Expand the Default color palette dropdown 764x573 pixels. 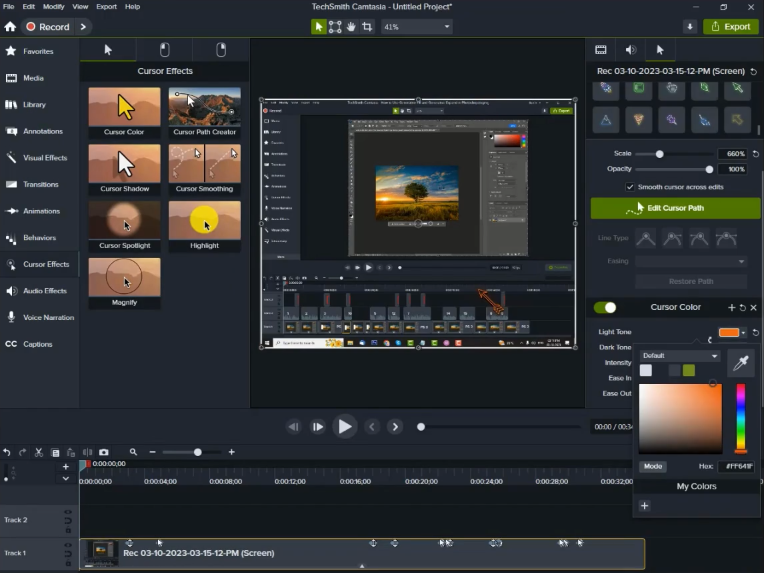point(680,356)
